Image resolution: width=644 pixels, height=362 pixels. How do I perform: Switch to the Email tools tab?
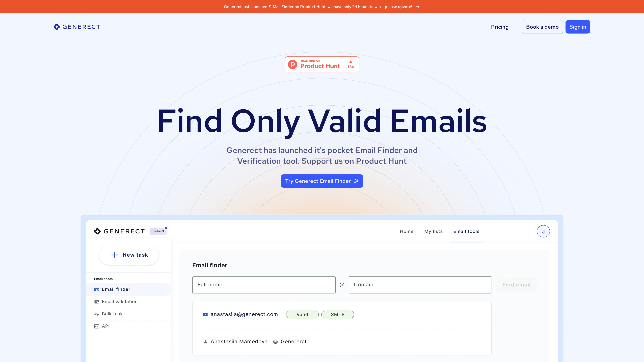click(x=466, y=231)
